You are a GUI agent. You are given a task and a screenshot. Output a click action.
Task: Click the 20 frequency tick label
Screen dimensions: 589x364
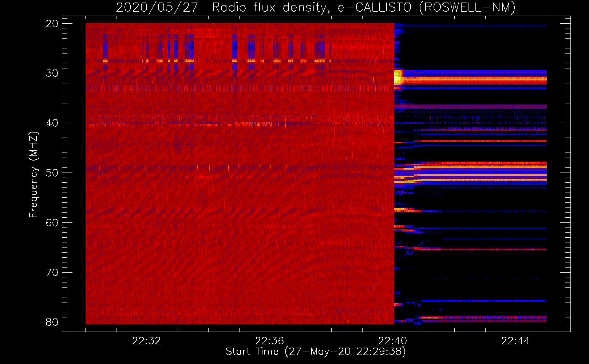coord(52,24)
